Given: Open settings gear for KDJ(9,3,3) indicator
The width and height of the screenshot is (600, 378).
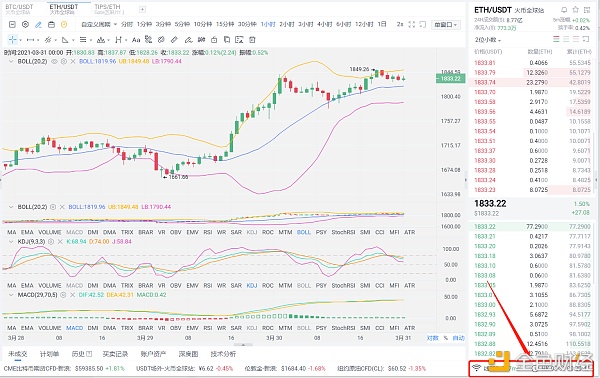Looking at the screenshot, I should [x=51, y=242].
